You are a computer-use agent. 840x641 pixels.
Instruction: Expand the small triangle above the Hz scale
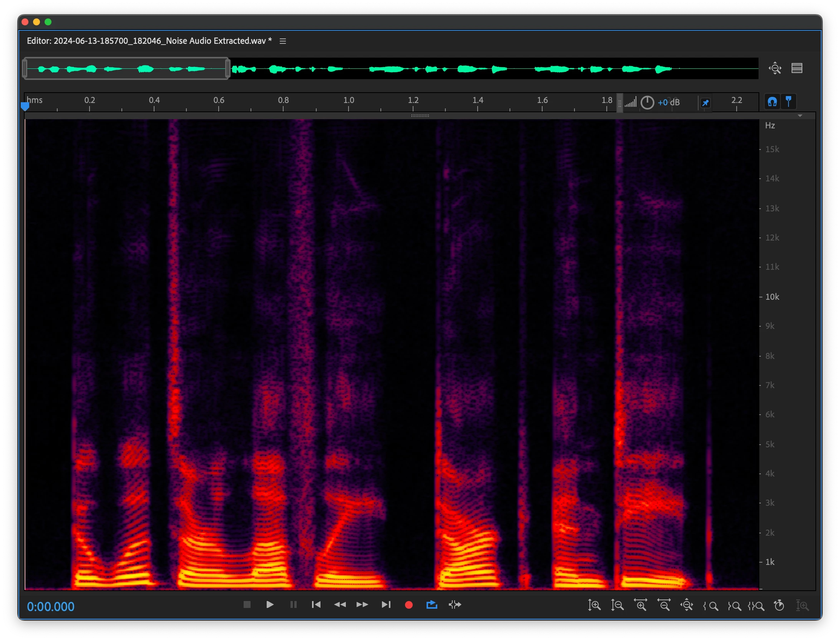(x=800, y=116)
